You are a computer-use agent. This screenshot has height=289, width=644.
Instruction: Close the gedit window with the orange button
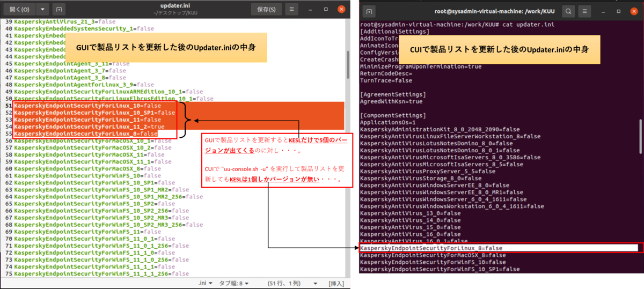(341, 9)
